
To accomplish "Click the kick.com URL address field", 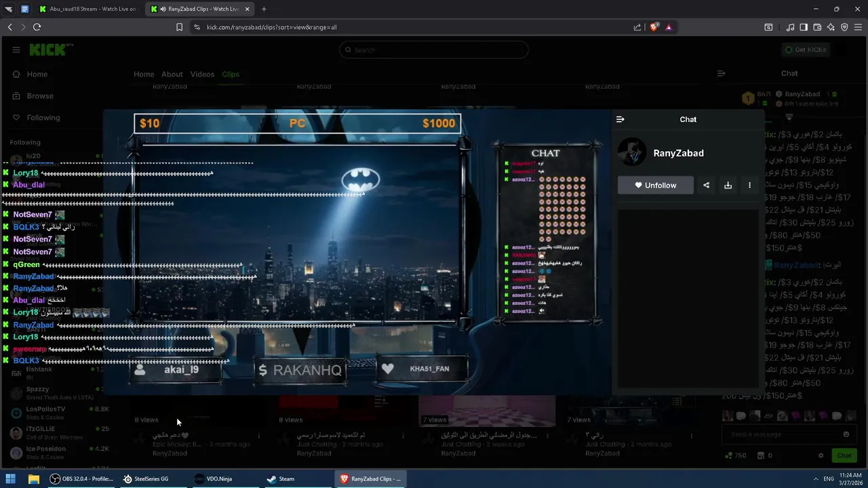I will pos(414,27).
